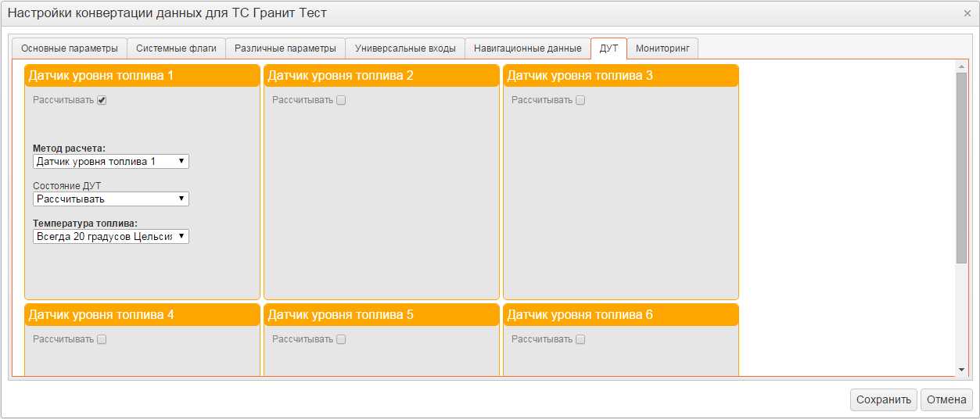Click the scrollbar down arrow
Image resolution: width=980 pixels, height=419 pixels.
coord(961,369)
